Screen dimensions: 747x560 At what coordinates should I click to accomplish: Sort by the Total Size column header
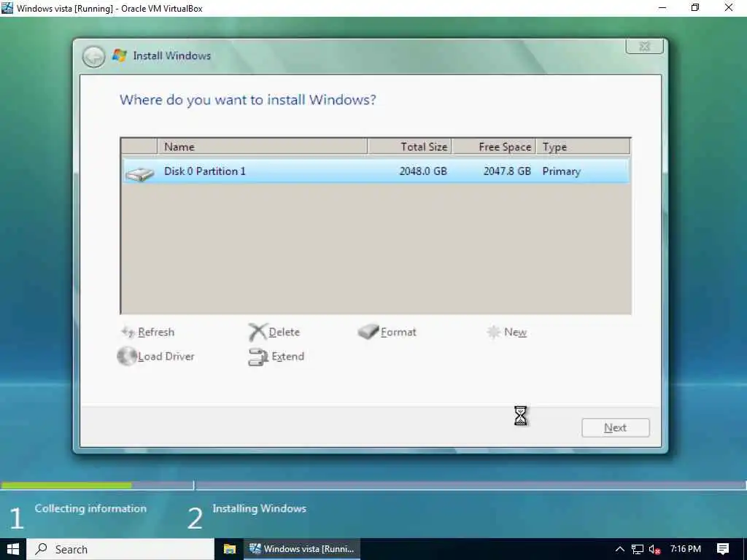coord(410,147)
